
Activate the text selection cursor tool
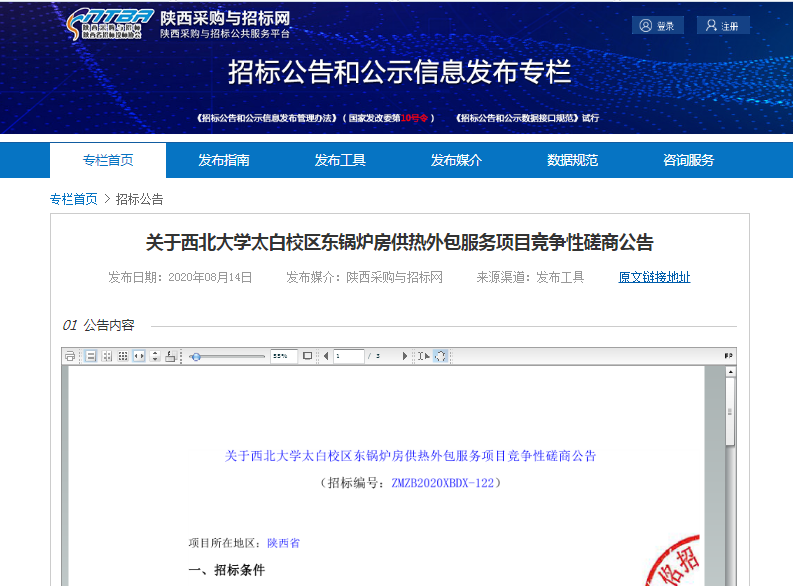coord(423,356)
